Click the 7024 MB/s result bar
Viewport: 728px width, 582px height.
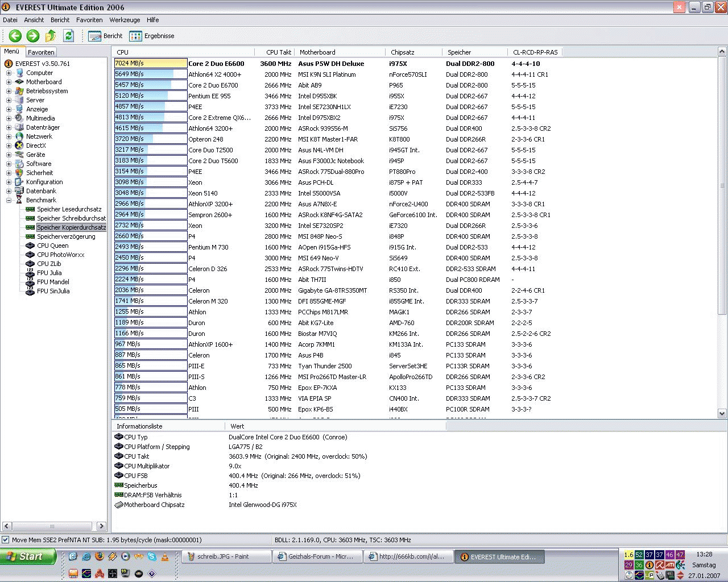151,64
